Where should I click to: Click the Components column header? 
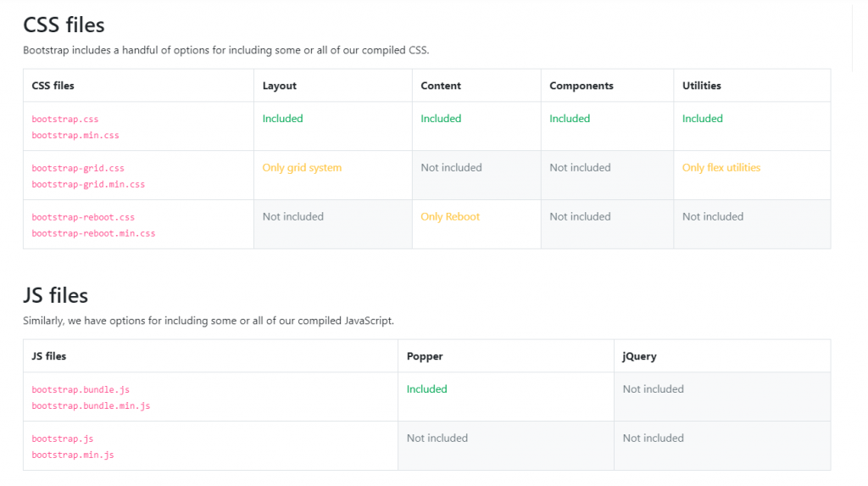[581, 86]
